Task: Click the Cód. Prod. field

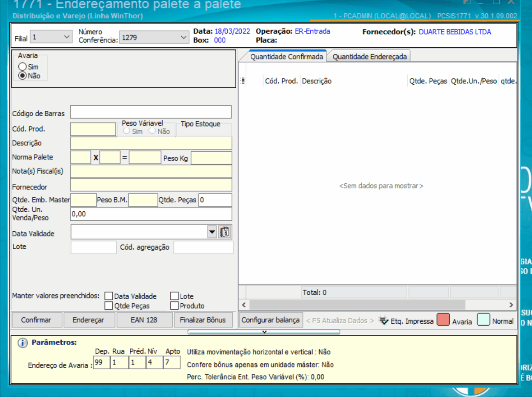Action: coord(93,129)
